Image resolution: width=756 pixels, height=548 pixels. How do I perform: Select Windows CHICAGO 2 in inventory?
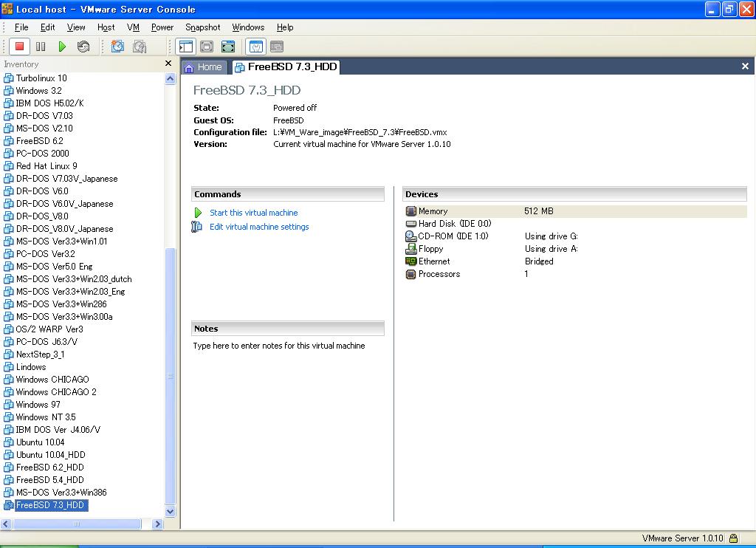coord(56,391)
